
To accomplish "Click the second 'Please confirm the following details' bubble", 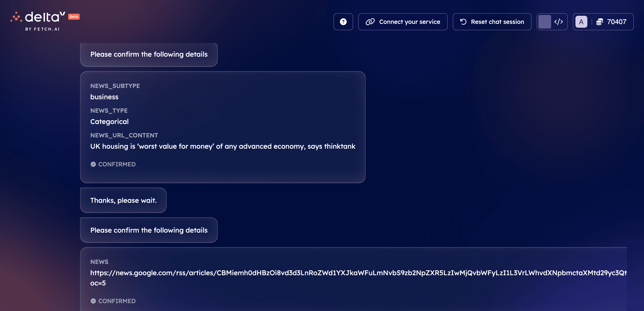I will (x=149, y=230).
